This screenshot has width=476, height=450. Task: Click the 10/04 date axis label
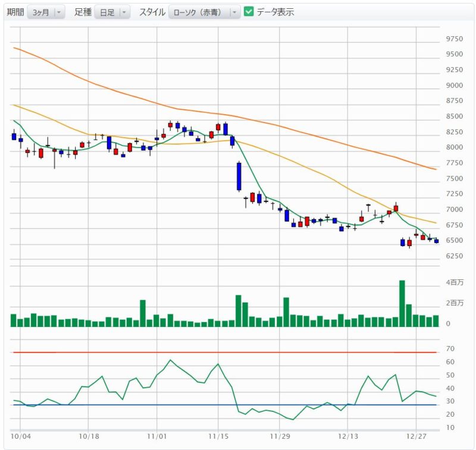[x=21, y=436]
